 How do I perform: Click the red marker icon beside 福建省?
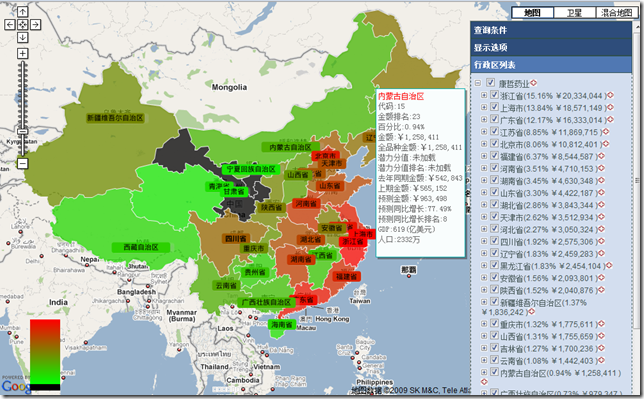tap(601, 156)
